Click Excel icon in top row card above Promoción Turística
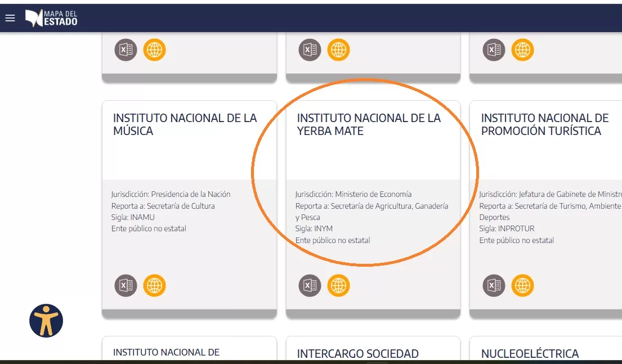The height and width of the screenshot is (364, 622). [x=494, y=50]
